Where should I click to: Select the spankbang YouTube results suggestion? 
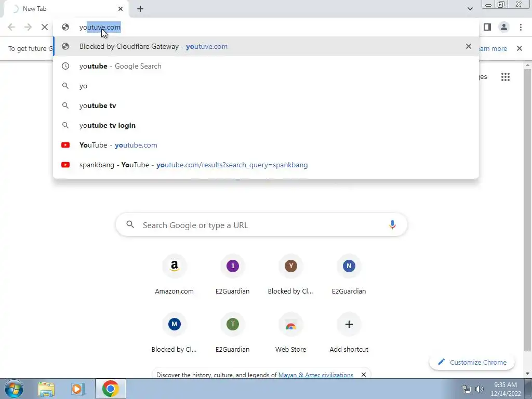[x=266, y=165]
